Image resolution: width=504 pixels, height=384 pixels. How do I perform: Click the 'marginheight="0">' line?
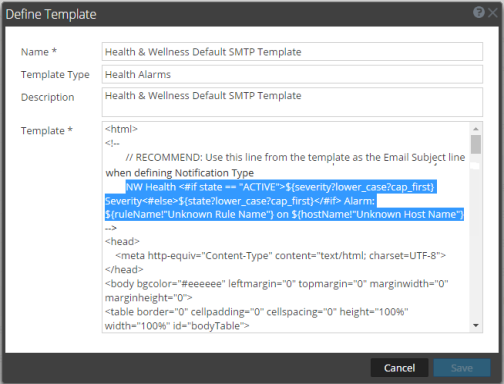149,297
